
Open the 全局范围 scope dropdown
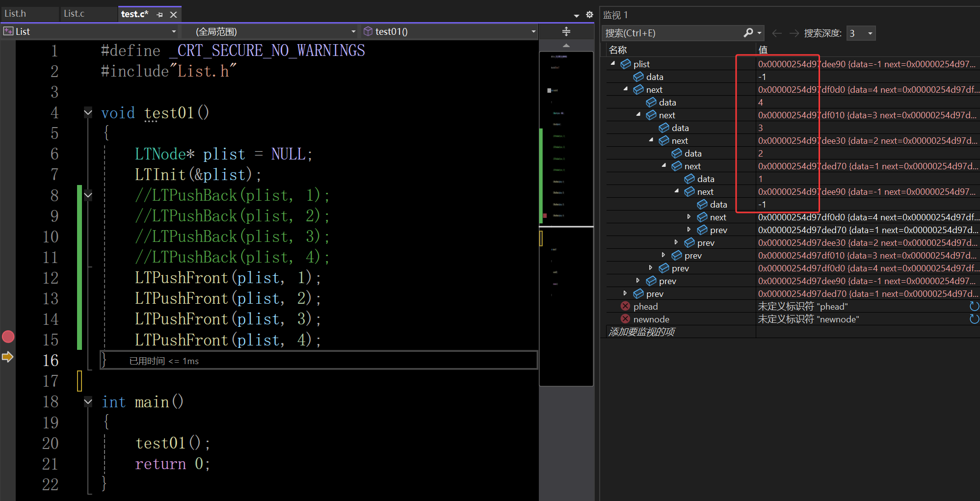click(x=271, y=31)
